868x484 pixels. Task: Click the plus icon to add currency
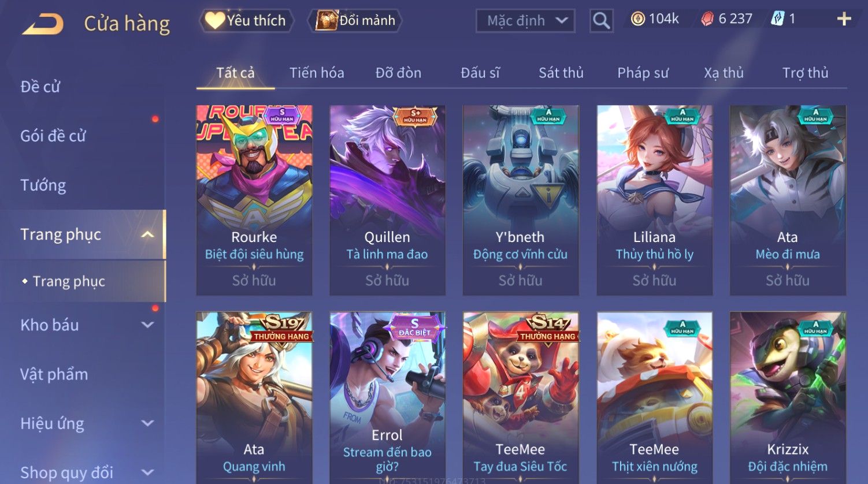click(x=844, y=19)
